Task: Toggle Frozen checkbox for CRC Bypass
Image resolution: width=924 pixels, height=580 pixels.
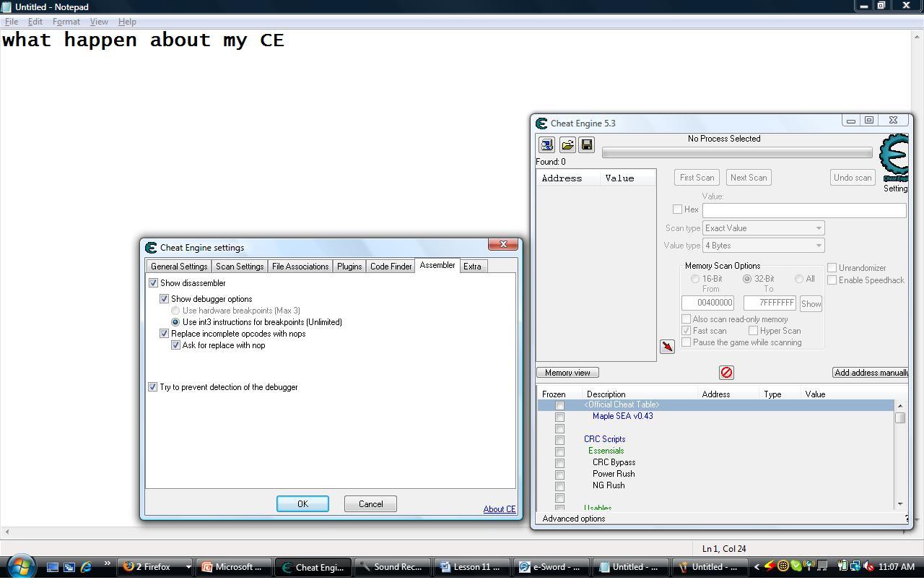Action: click(x=559, y=463)
